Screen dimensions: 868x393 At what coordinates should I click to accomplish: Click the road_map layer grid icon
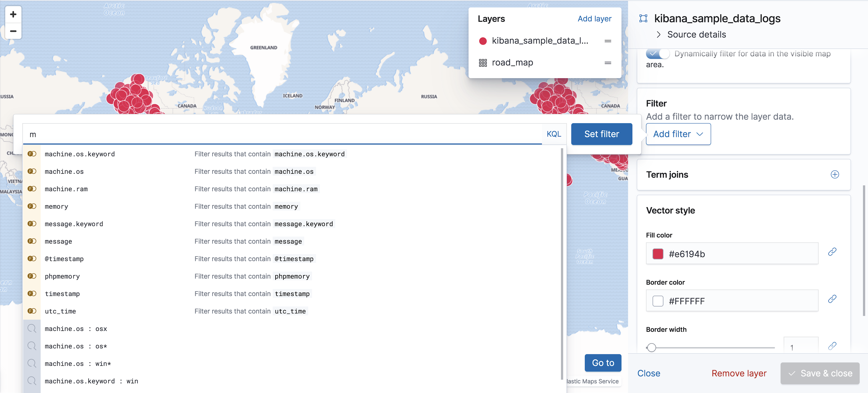pos(483,62)
